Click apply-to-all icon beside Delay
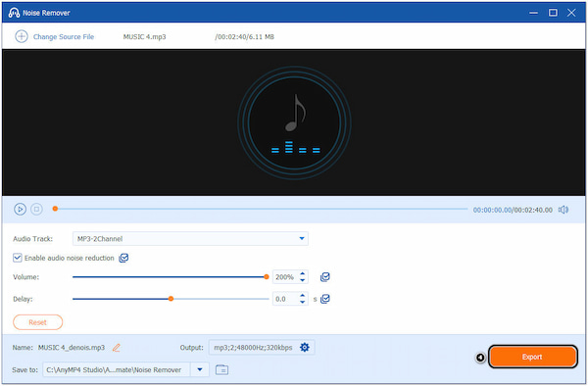 (x=324, y=299)
